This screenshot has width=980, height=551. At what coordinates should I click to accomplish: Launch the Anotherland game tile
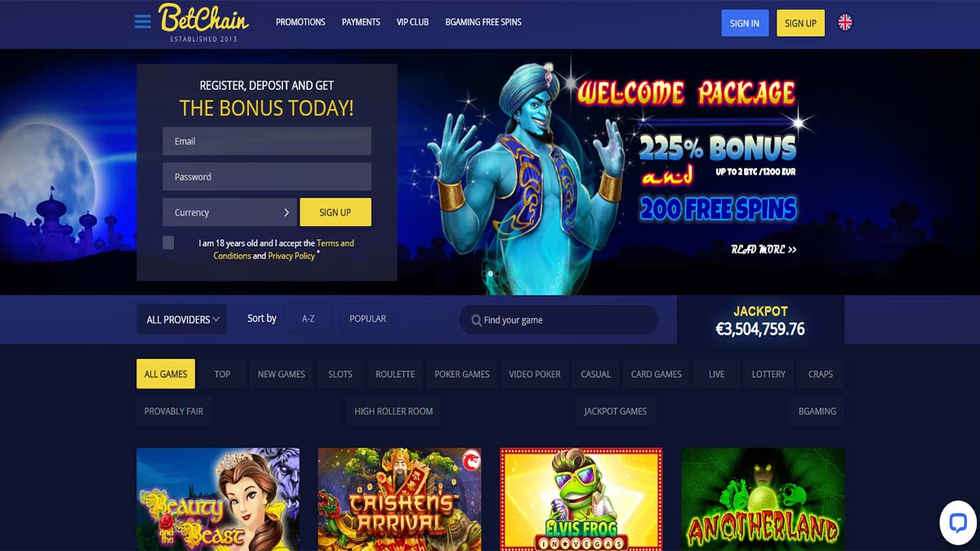(763, 499)
